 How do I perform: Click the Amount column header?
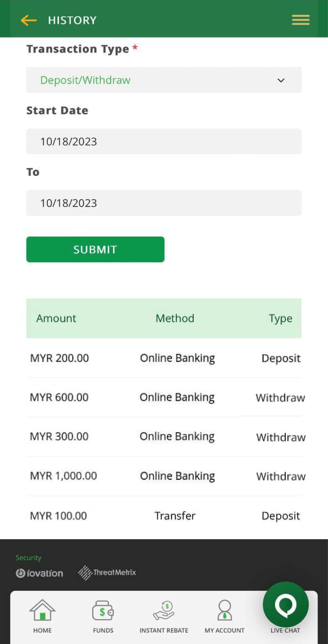pos(56,318)
